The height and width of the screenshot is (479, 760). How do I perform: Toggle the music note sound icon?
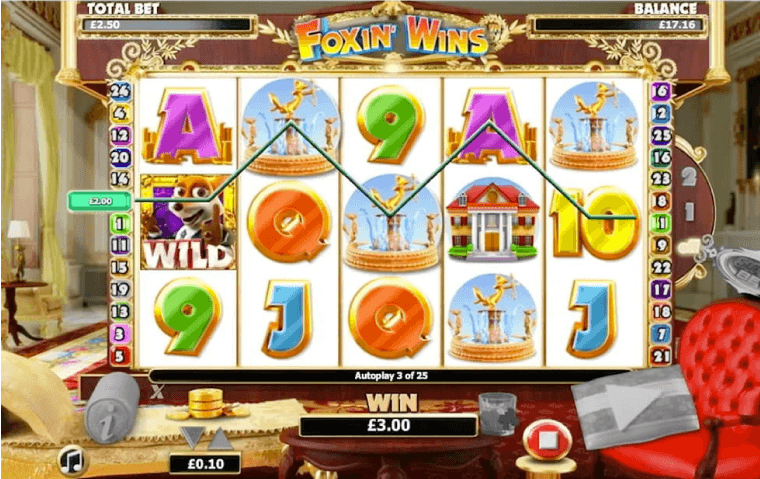tap(73, 460)
